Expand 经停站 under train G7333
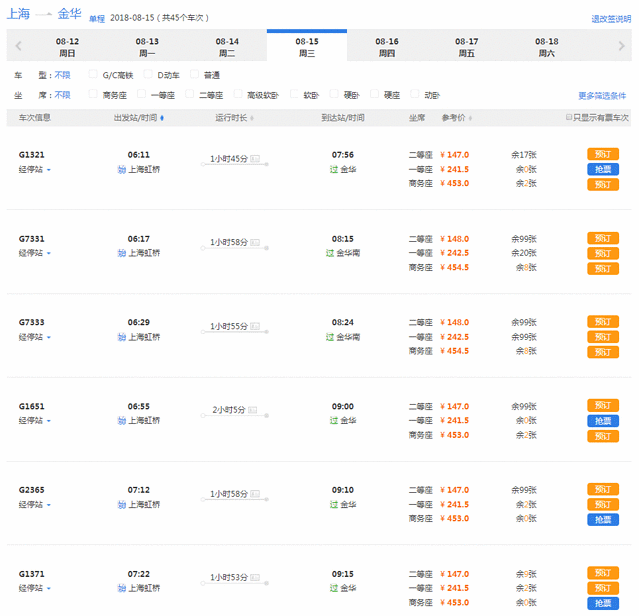The width and height of the screenshot is (639, 616). (35, 337)
